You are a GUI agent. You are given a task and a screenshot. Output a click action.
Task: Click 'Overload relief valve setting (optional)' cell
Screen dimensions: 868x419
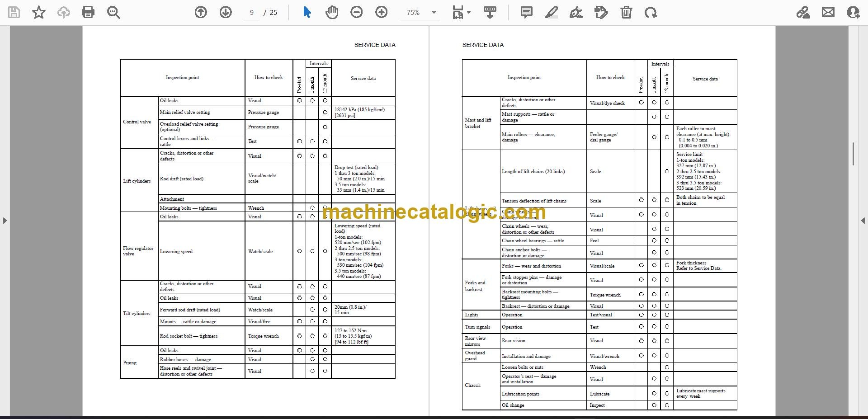201,127
